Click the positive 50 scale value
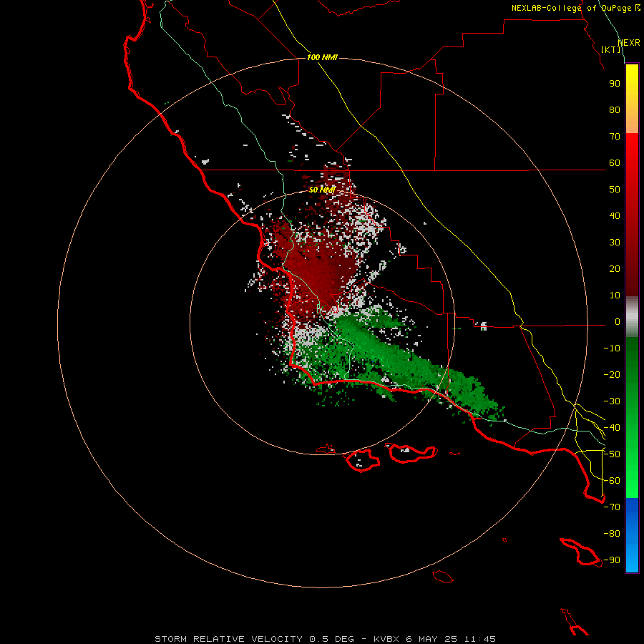This screenshot has height=644, width=644. (615, 190)
